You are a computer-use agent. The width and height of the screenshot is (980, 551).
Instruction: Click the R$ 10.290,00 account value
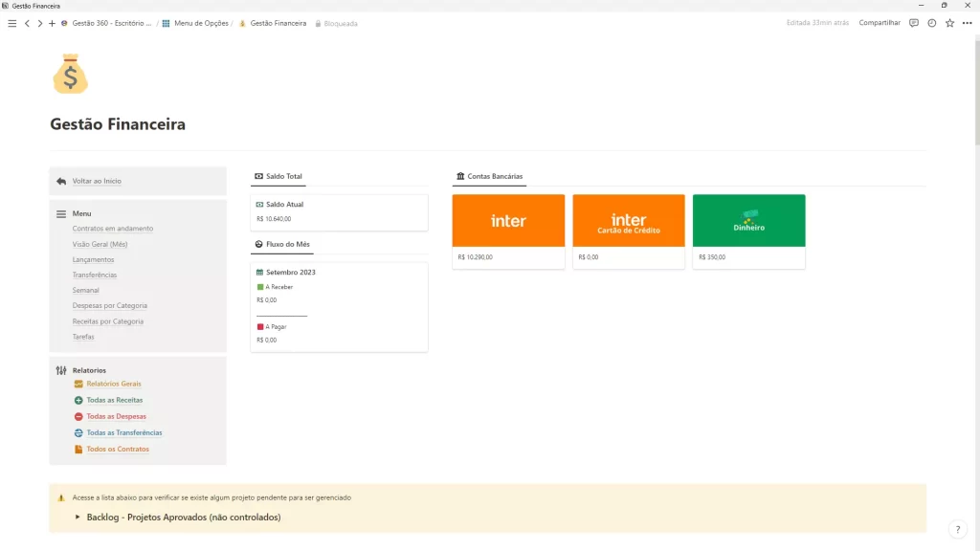475,257
